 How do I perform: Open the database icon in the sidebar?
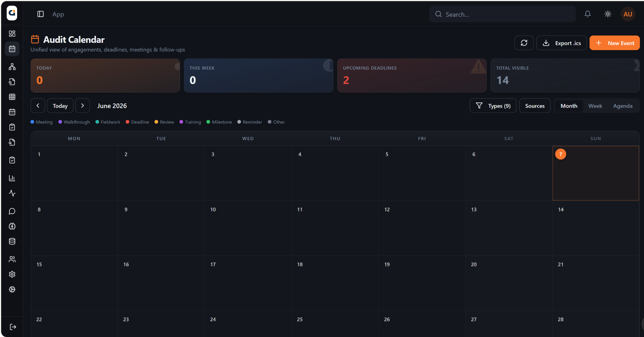[x=12, y=241]
